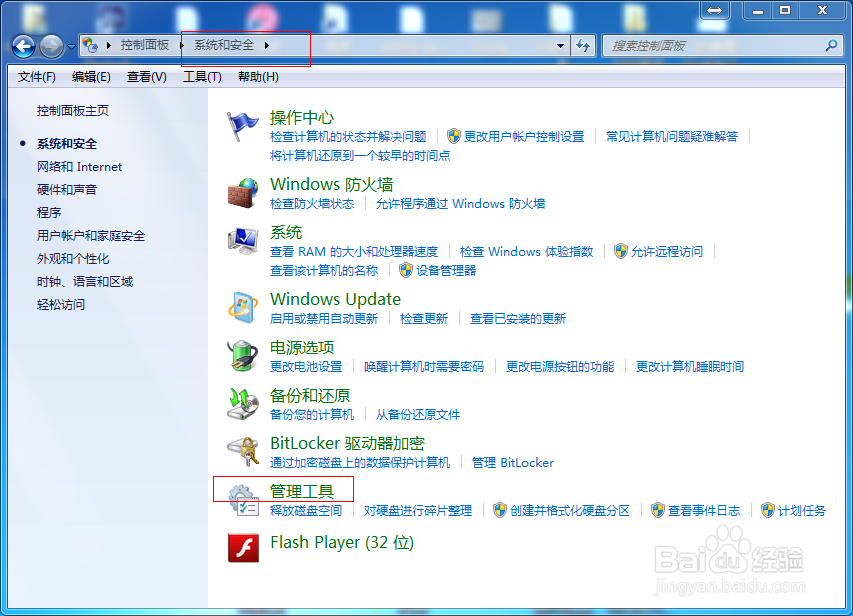Open 时钟、语言和区域 category
Image resolution: width=853 pixels, height=616 pixels.
click(85, 281)
